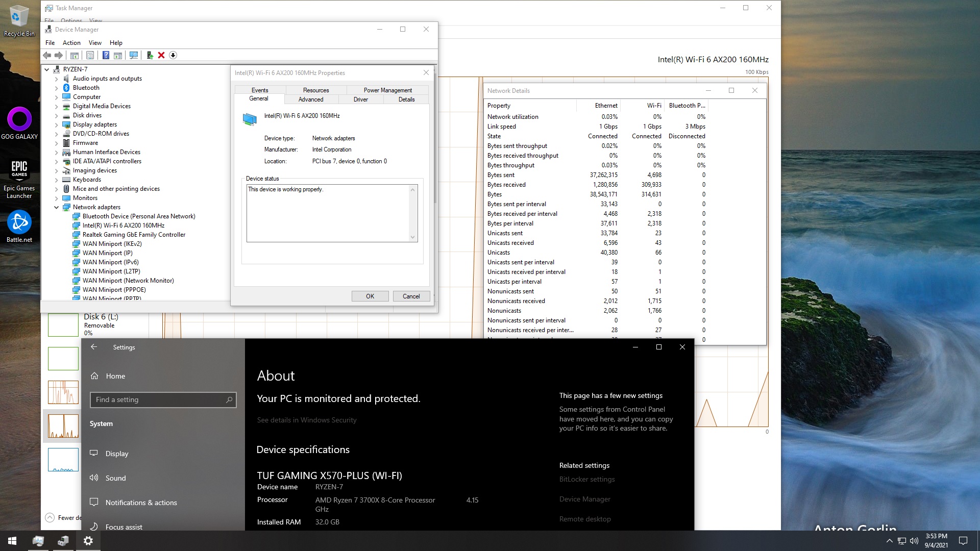Screen dimensions: 980x551
Task: Select the Recycle Bin desktop icon
Action: [x=19, y=21]
